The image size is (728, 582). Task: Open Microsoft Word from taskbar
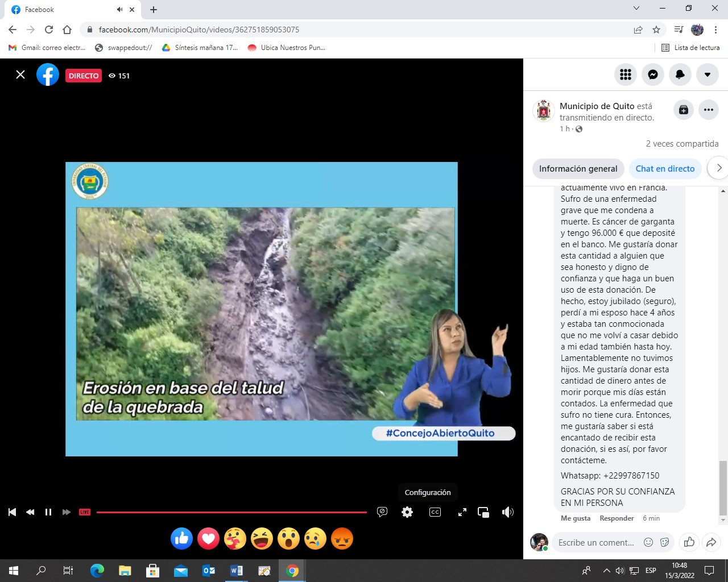[x=237, y=571]
